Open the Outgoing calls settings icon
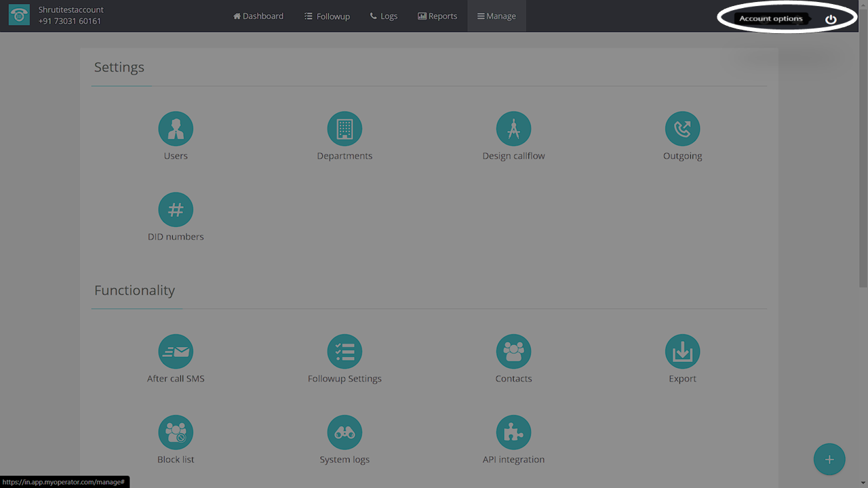 [682, 129]
